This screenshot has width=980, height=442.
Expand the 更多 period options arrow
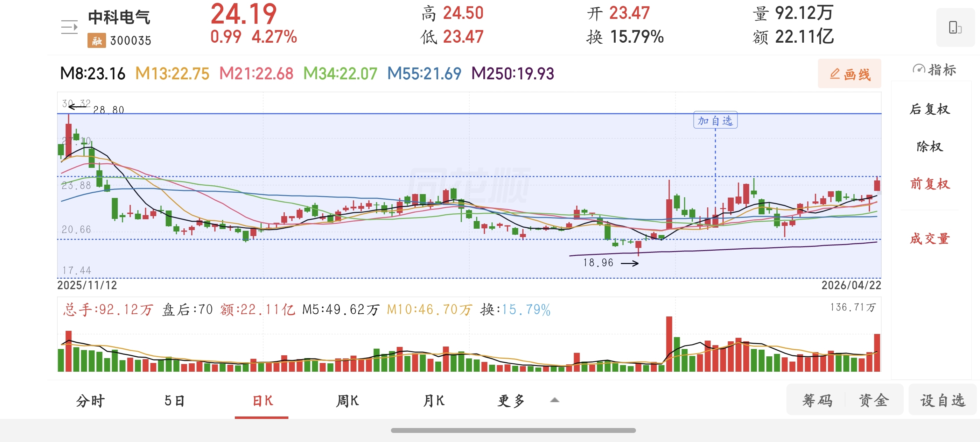coord(555,400)
